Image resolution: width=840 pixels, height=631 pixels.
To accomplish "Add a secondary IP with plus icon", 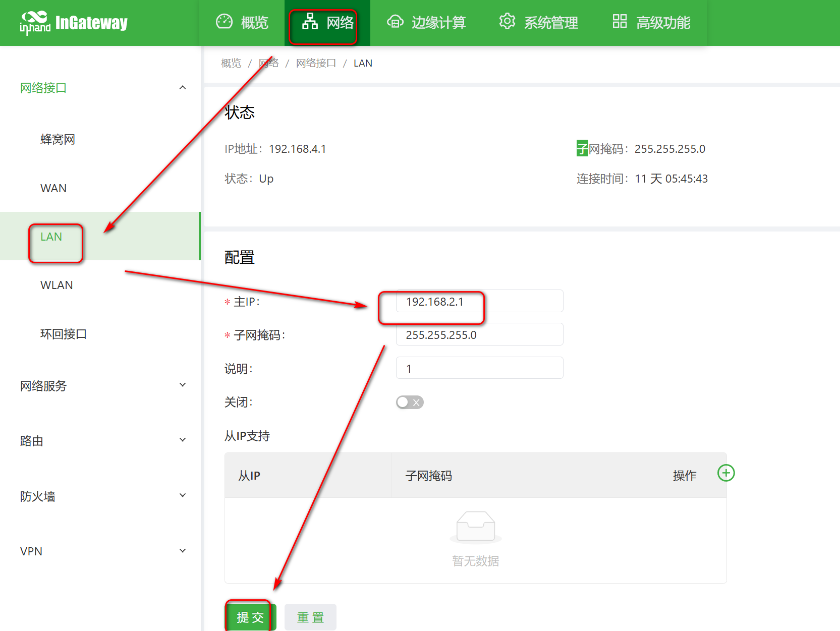I will point(726,473).
